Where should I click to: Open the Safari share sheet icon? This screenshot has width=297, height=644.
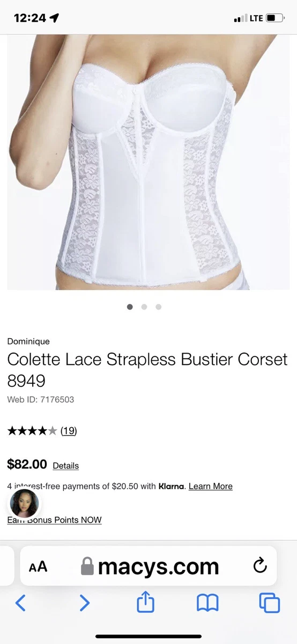click(145, 602)
